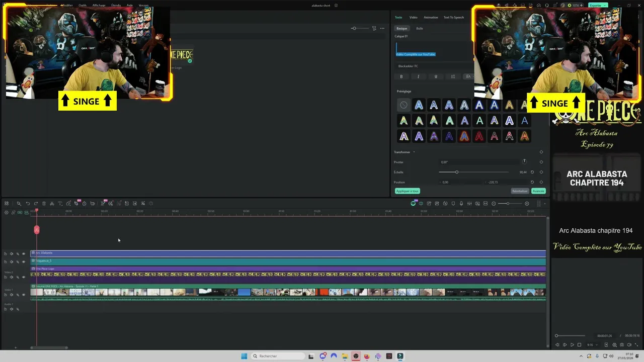644x362 pixels.
Task: Click the shield-shaped marker icon in timeline toolbar
Action: [x=453, y=204]
